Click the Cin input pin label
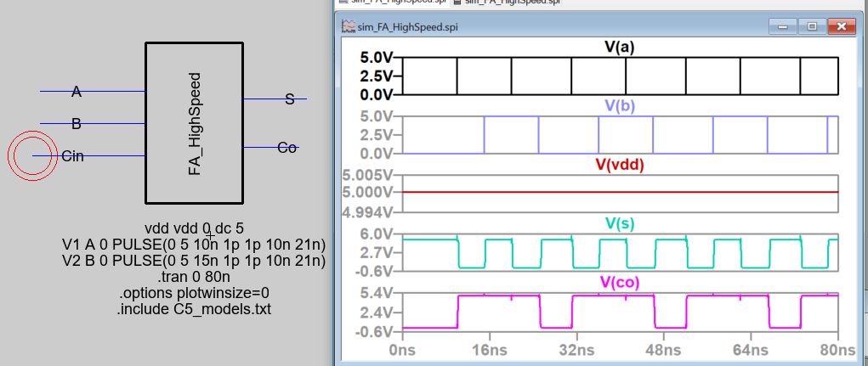Screen dimensions: 868x366 click(x=73, y=156)
